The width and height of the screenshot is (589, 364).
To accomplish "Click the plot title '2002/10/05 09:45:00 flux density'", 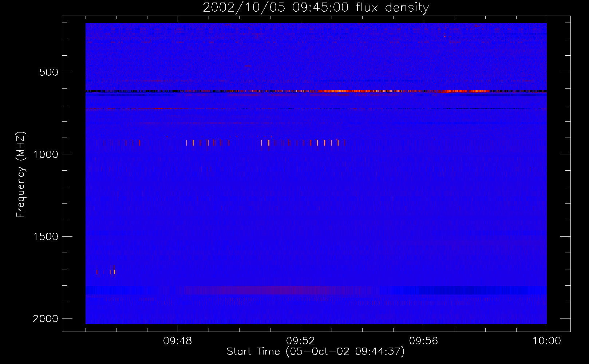I will tap(316, 8).
